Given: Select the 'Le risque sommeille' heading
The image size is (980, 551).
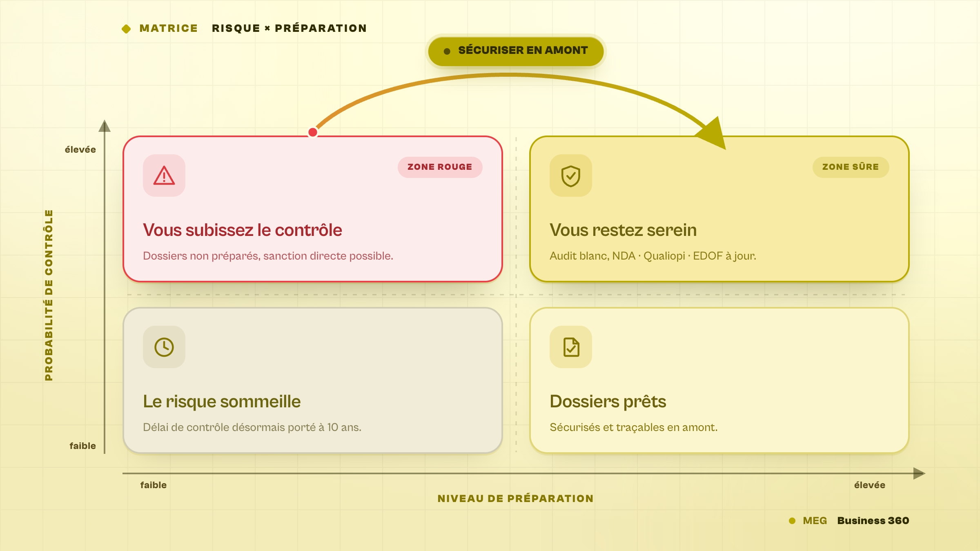Looking at the screenshot, I should 222,402.
